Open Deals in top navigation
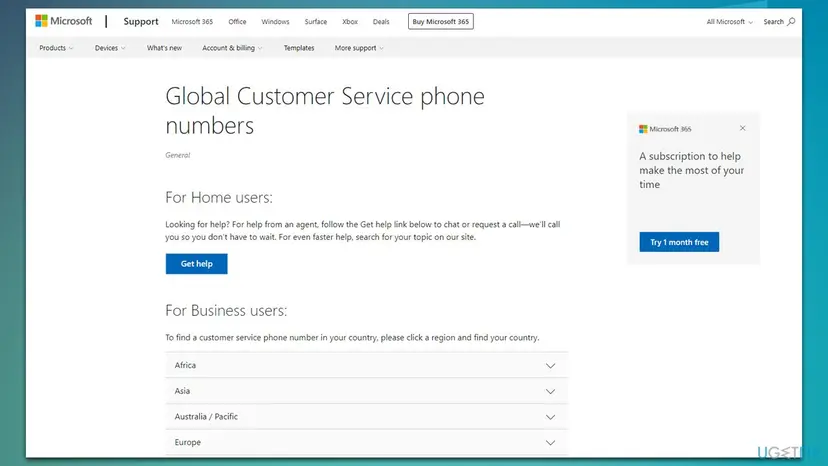 click(381, 22)
